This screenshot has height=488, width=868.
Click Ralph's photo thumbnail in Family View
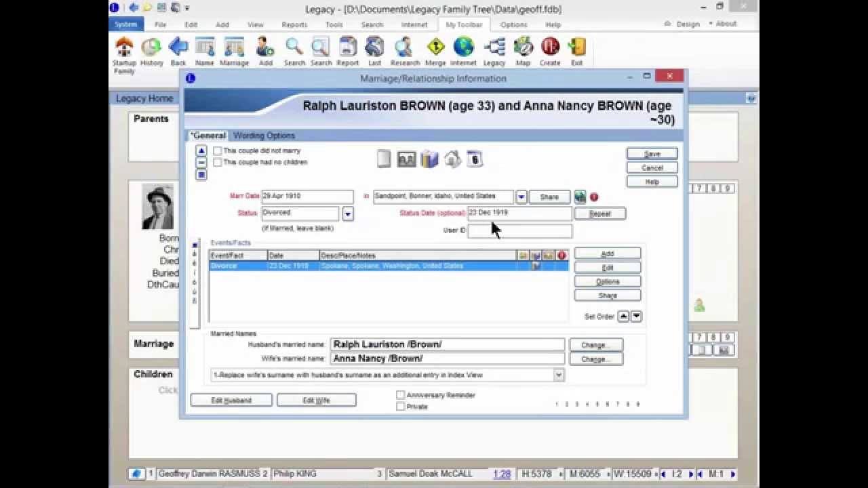(157, 207)
